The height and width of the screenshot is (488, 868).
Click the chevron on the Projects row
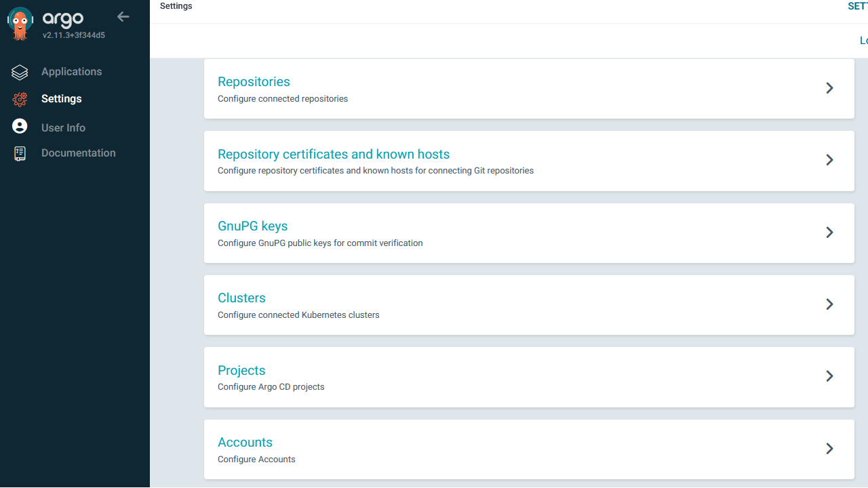click(829, 376)
